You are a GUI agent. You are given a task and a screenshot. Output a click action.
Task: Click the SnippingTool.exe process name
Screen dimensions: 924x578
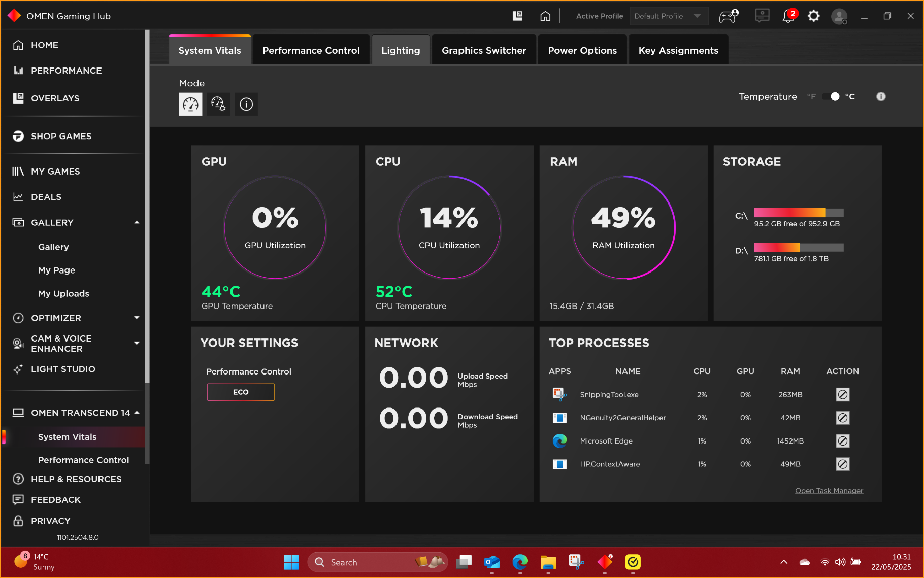click(609, 395)
